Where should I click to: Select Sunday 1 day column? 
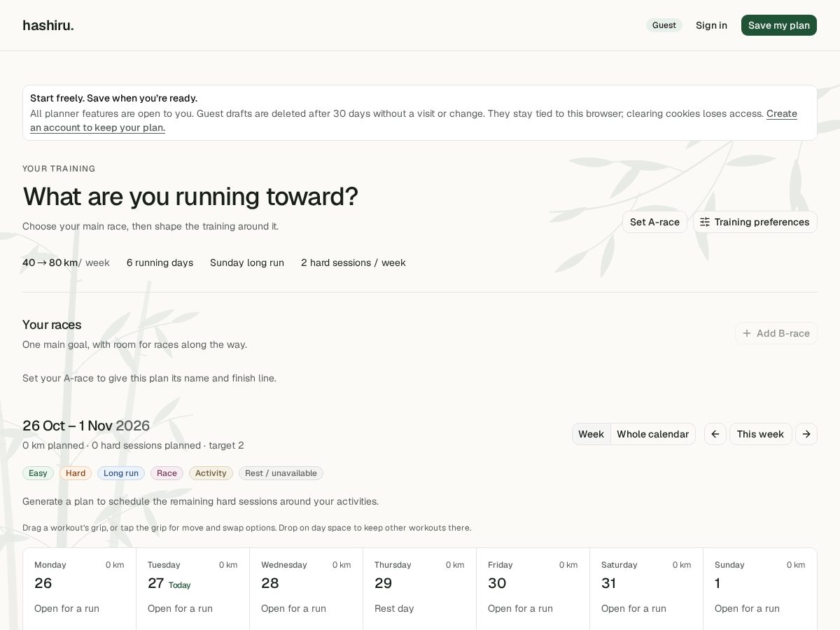[x=759, y=589]
